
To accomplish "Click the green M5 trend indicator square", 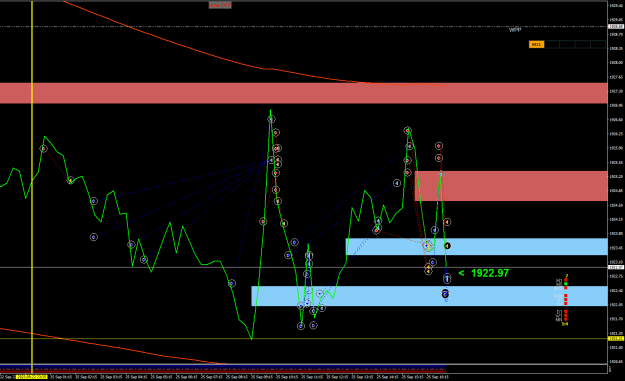I will pyautogui.click(x=566, y=284).
